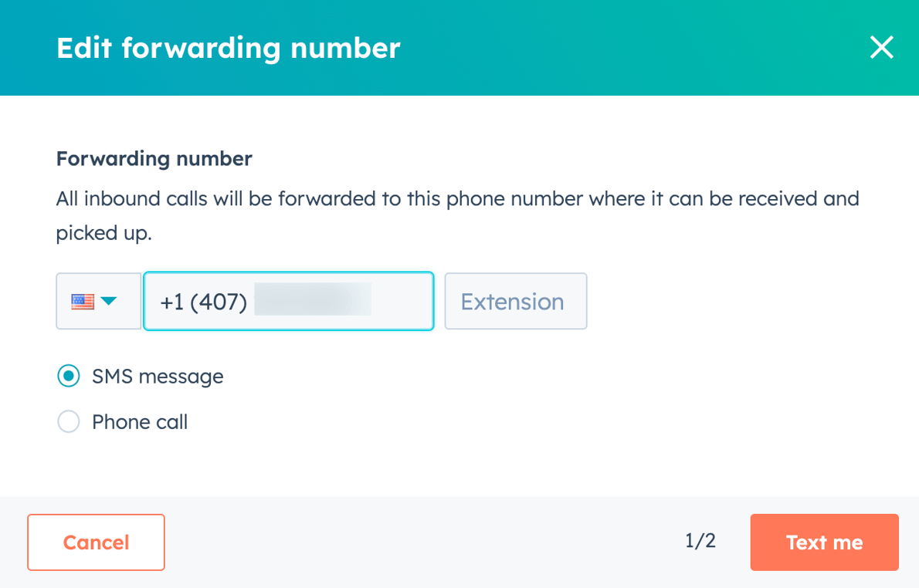Click the dropdown caret beside the flag
This screenshot has width=919, height=588.
[110, 301]
